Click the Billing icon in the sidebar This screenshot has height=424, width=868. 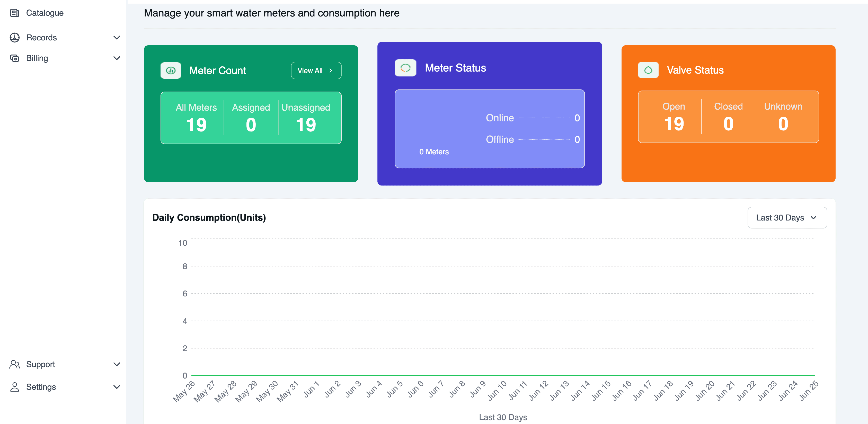pos(14,58)
